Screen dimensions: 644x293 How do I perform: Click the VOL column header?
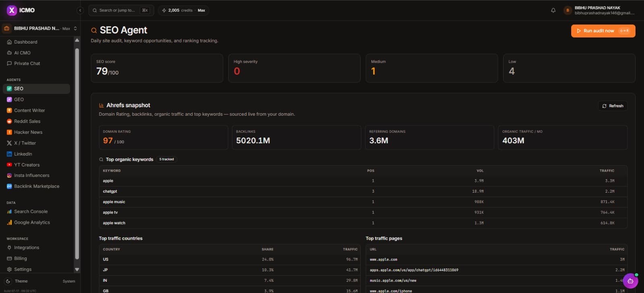[x=480, y=171]
